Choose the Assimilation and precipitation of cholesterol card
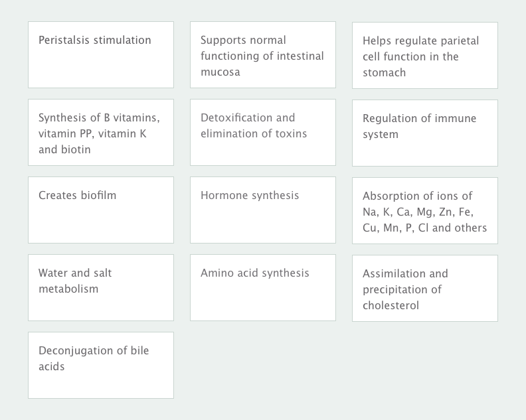Viewport: 526px width, 420px height. coord(425,288)
